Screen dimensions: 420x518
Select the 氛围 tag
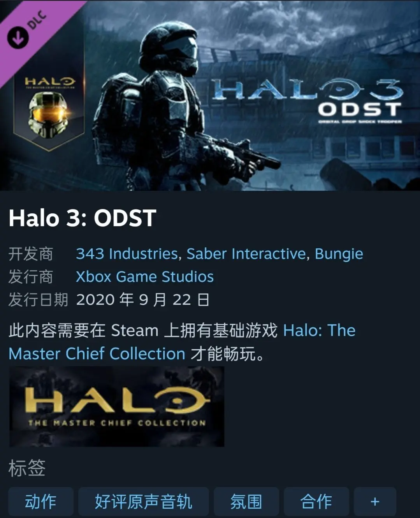[x=246, y=502]
